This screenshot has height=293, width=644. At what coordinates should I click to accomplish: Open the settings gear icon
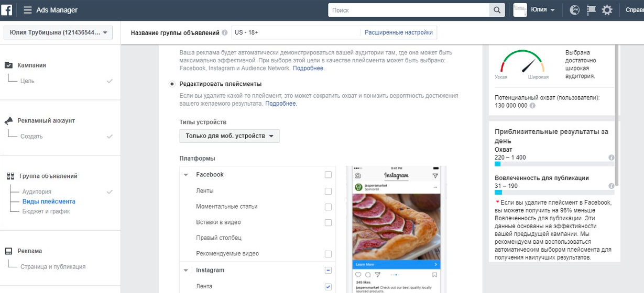(x=607, y=10)
